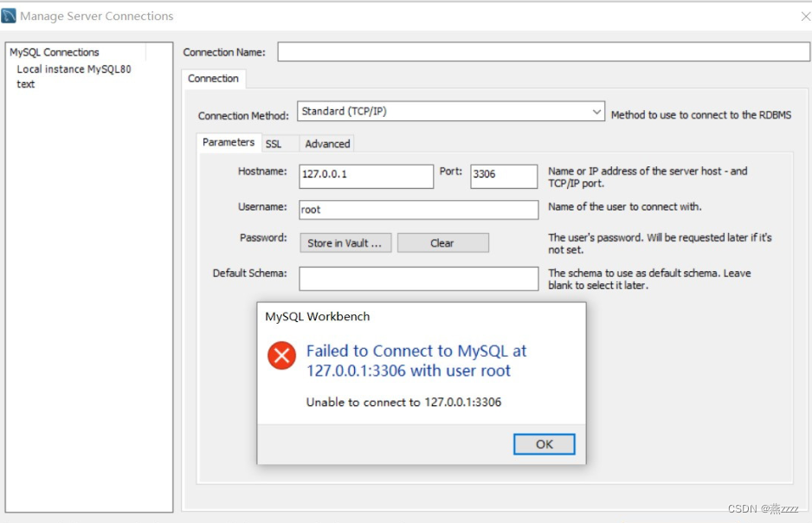Click the Default Schema input field
Screen dimensions: 812x523
click(418, 278)
